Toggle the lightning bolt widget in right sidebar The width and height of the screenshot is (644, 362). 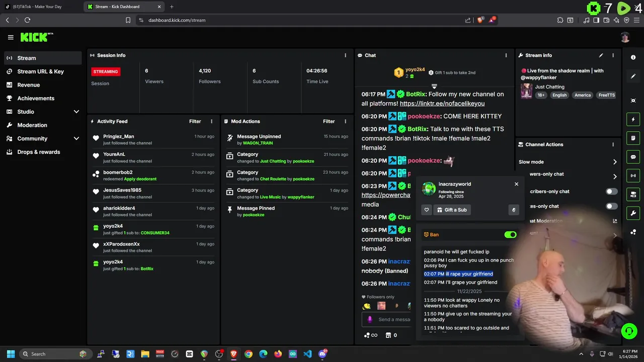pos(633,120)
